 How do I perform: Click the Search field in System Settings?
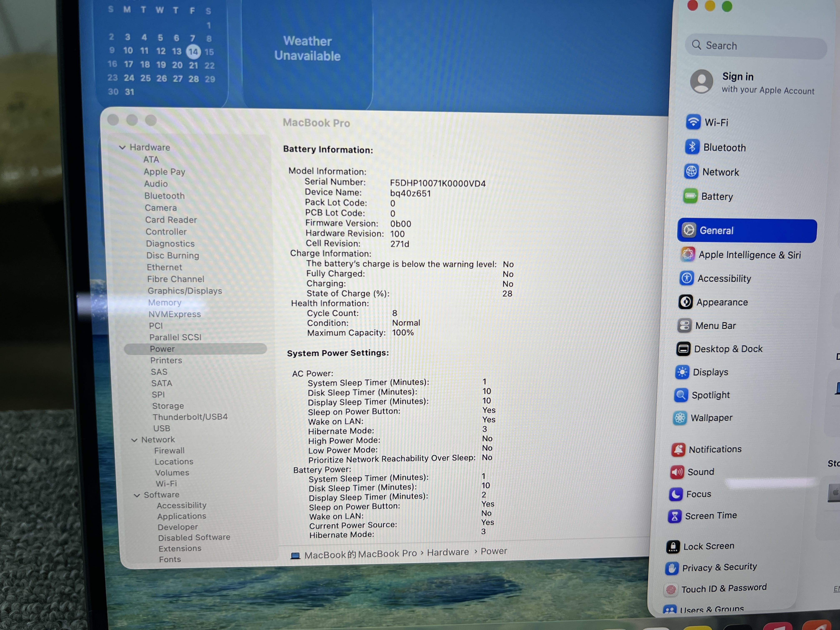(756, 46)
